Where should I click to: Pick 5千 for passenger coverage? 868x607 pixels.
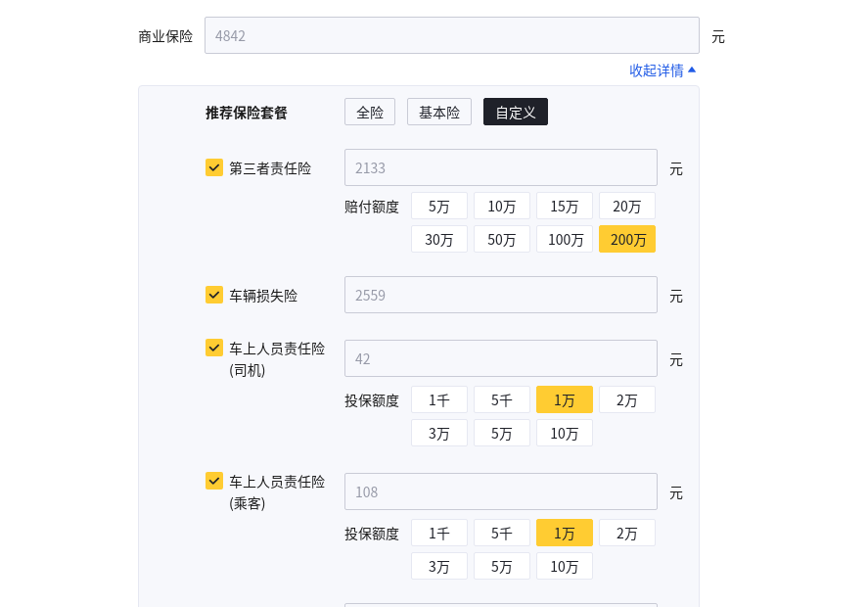pos(502,533)
